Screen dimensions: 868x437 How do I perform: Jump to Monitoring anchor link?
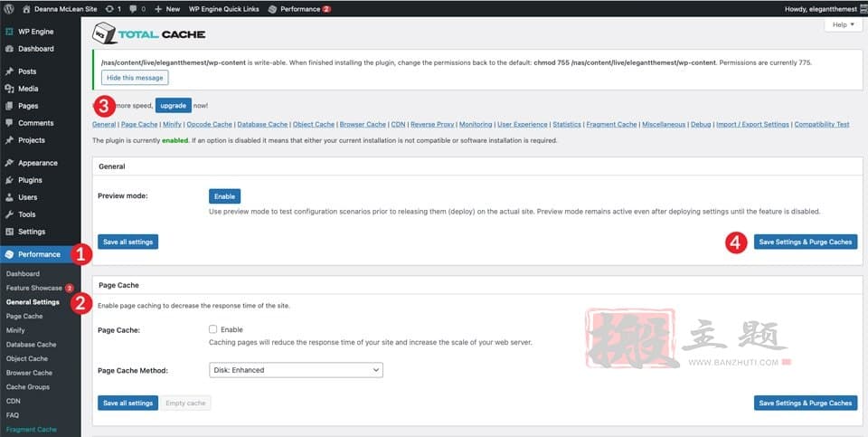(x=476, y=125)
